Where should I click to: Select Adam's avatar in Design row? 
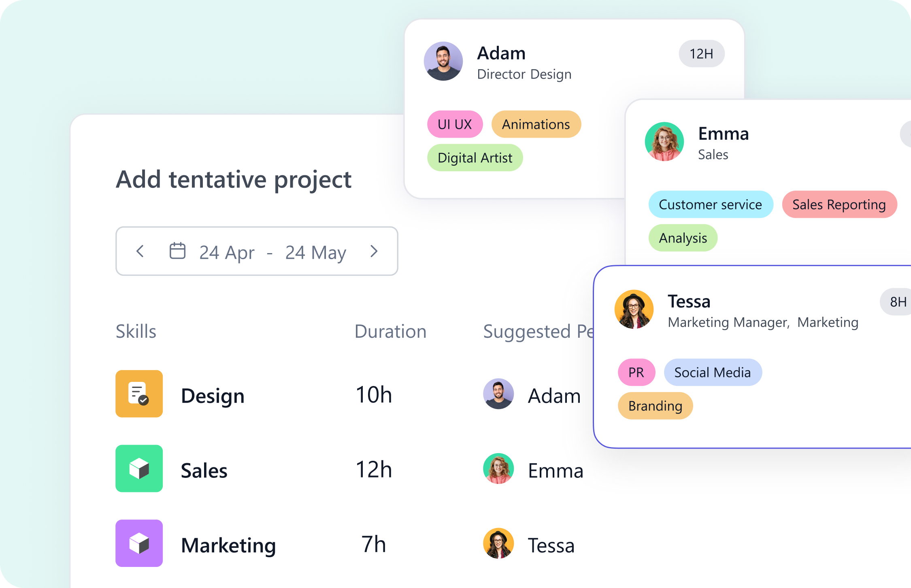point(498,394)
